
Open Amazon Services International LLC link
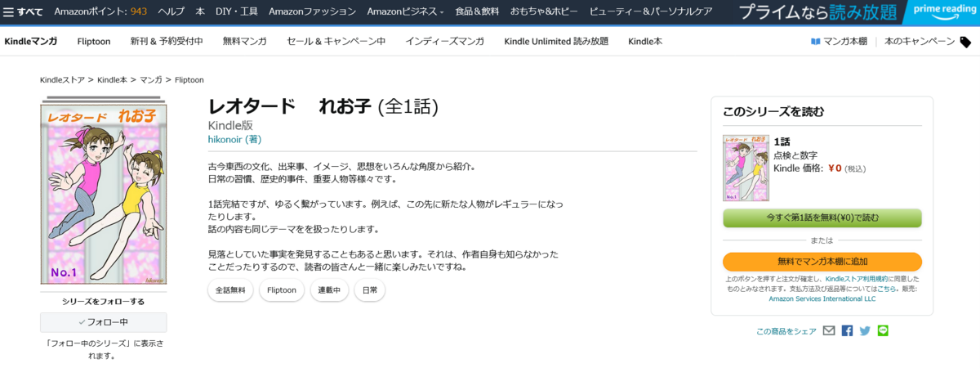coord(822,298)
